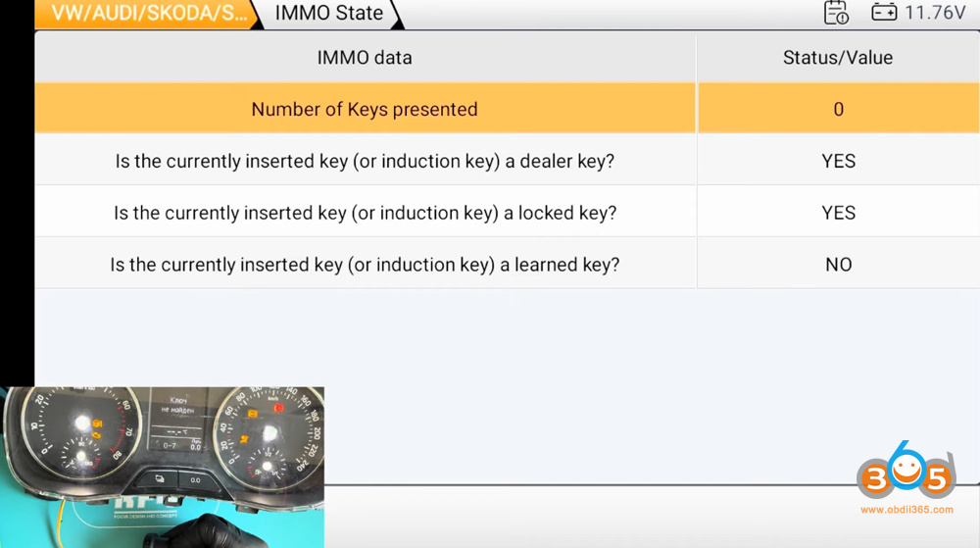Click the www.obdii365.com website link
The height and width of the screenshot is (548, 980).
click(906, 510)
